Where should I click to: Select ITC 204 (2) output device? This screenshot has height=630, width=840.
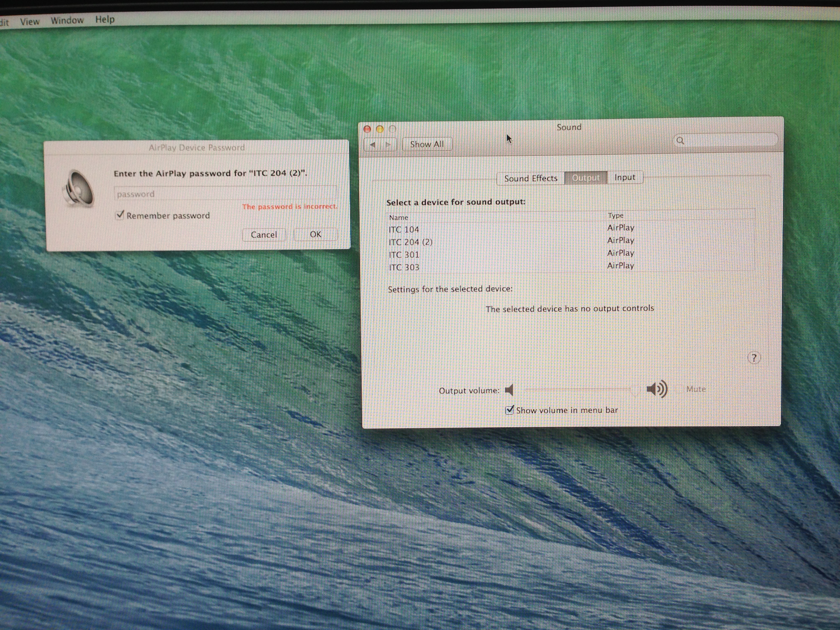(570, 241)
